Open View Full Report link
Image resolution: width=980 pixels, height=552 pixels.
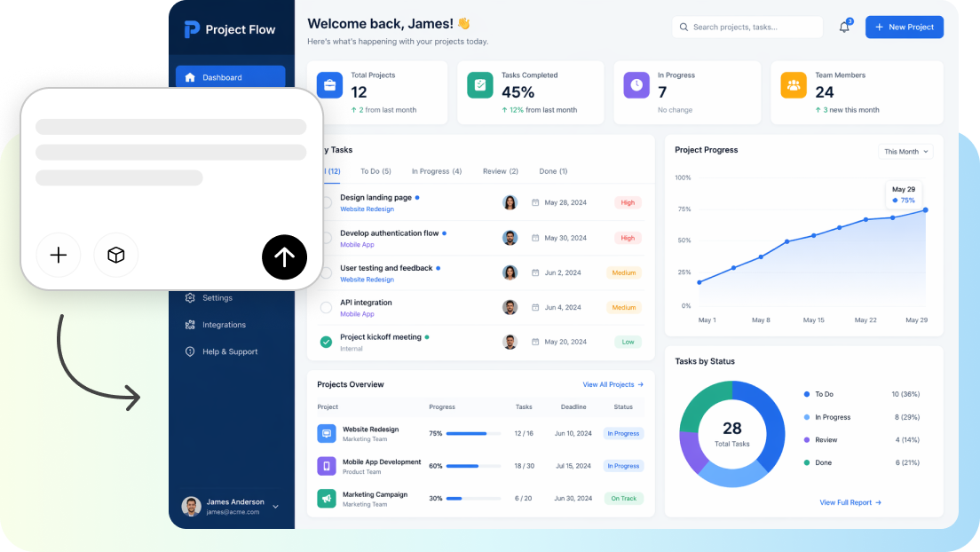850,502
